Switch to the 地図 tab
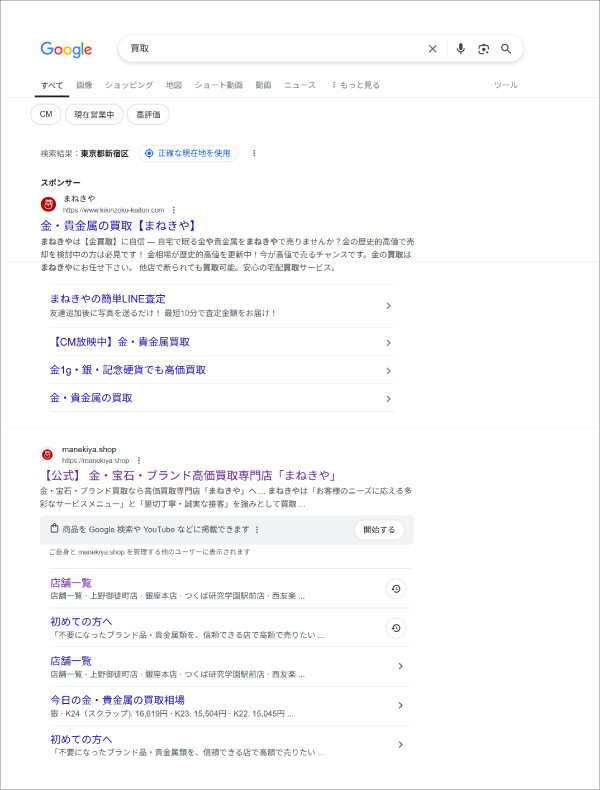This screenshot has height=790, width=600. 174,85
